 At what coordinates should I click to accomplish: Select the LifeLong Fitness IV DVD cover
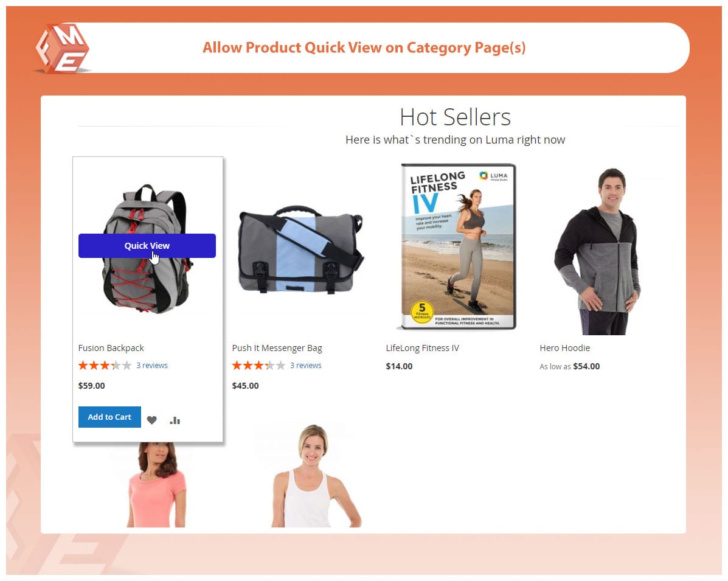click(458, 246)
